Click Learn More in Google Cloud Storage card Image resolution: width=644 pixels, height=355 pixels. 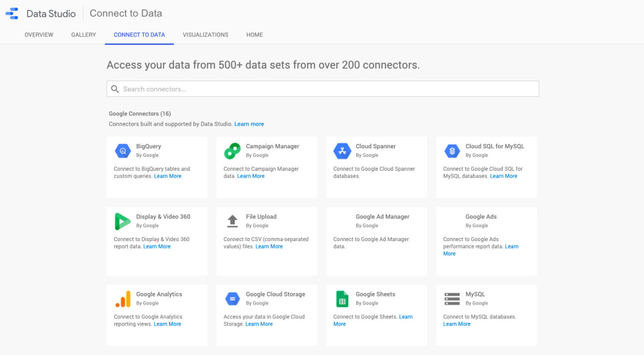[259, 324]
